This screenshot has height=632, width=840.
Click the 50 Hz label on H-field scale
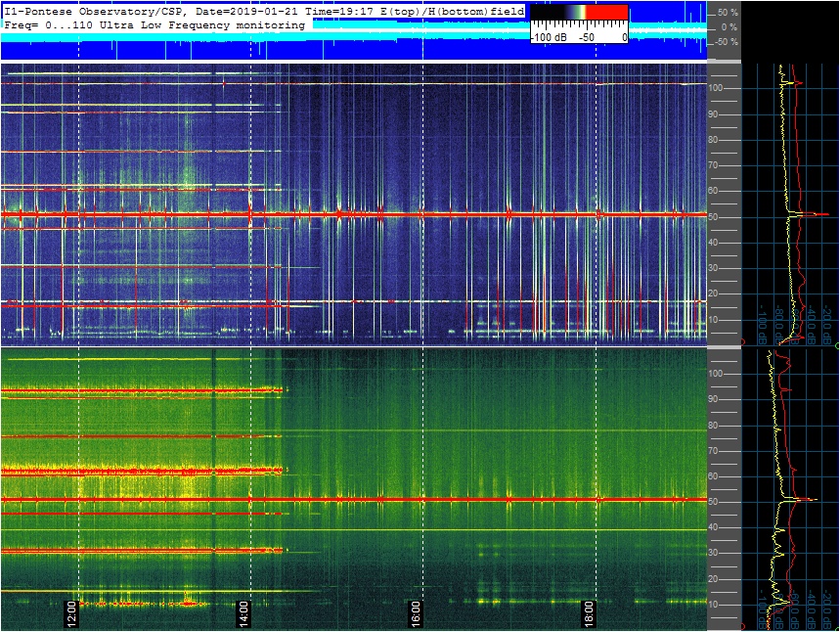(713, 502)
